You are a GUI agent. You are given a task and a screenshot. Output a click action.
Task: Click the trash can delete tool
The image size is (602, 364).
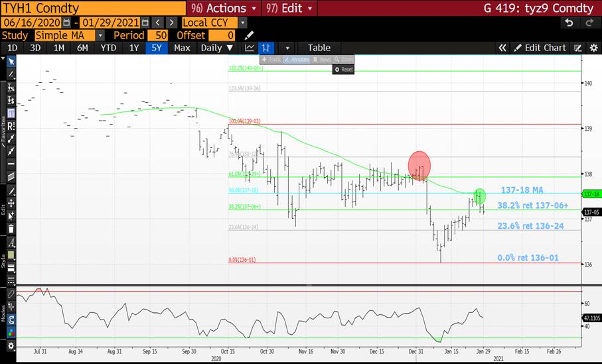click(11, 229)
